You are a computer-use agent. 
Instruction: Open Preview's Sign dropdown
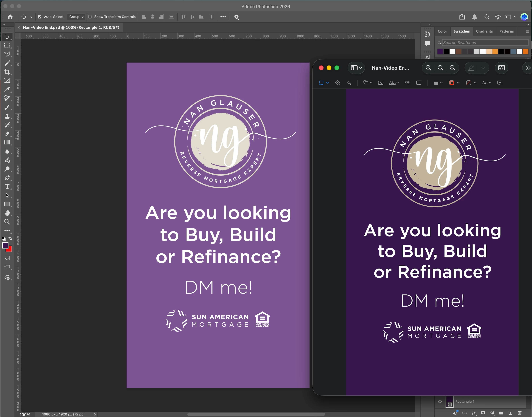point(394,83)
